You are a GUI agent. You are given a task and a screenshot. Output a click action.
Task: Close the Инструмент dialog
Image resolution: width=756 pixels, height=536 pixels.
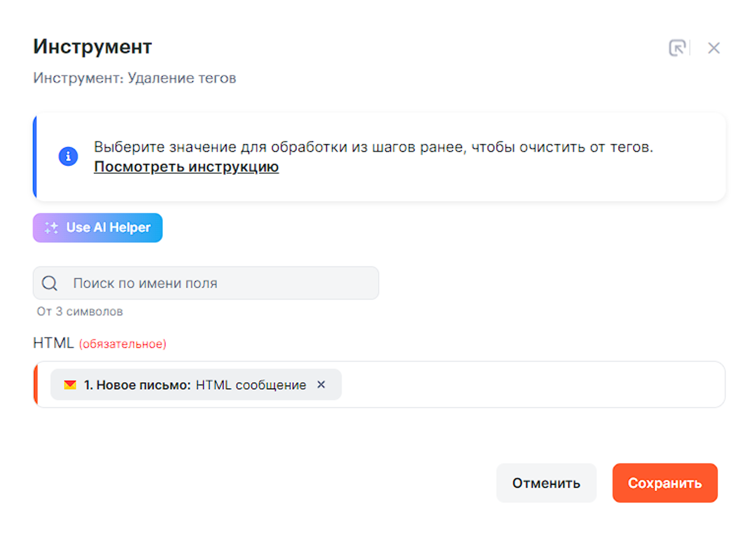pyautogui.click(x=713, y=48)
